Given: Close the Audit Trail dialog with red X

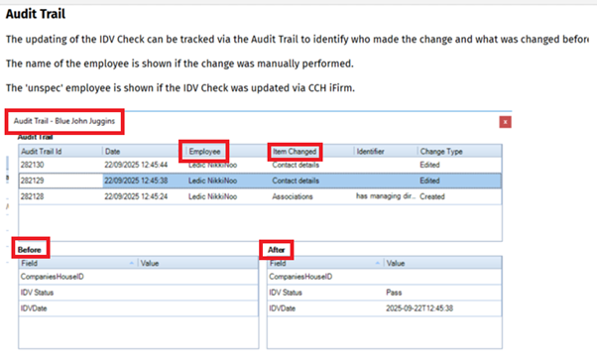Looking at the screenshot, I should click(x=505, y=122).
